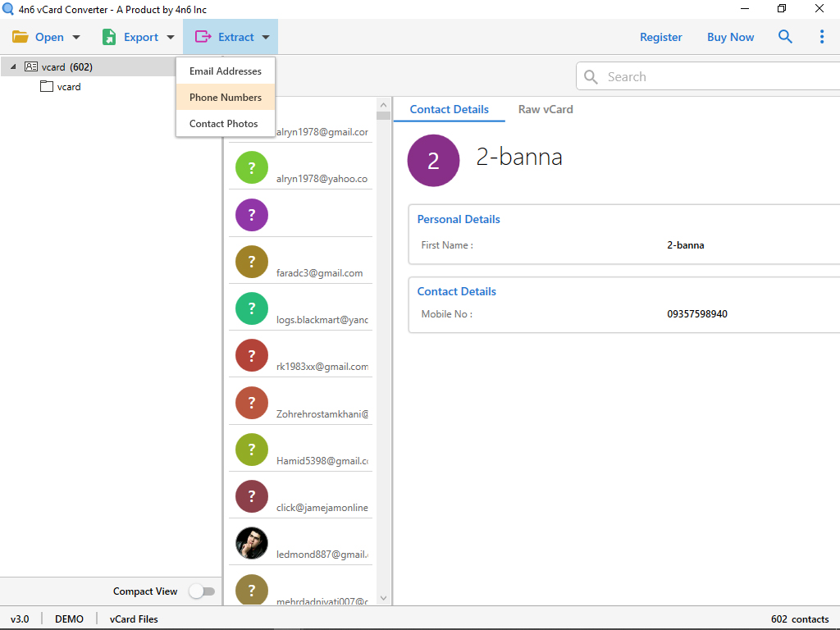
Task: Select the avatar for click@jamejamonline contact
Action: pos(252,496)
